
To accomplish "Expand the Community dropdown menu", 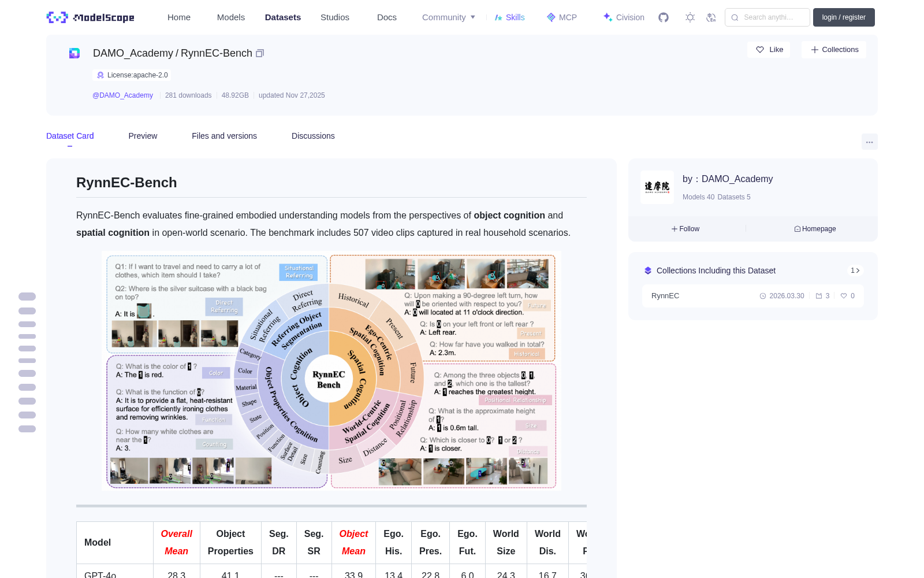I will tap(449, 17).
